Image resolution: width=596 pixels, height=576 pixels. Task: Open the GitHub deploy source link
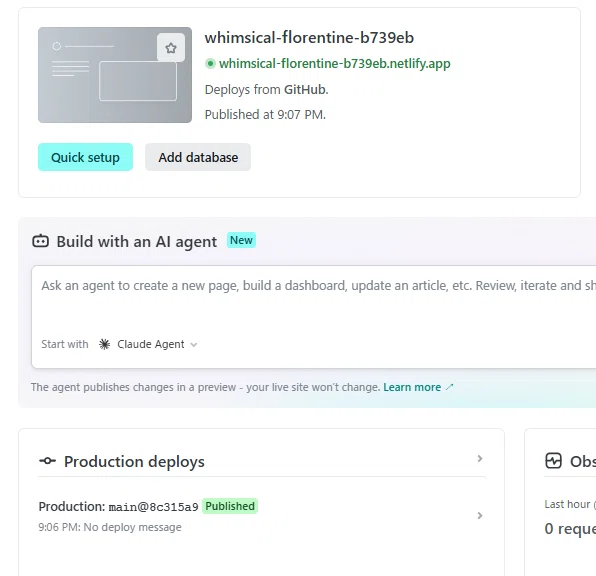[x=305, y=90]
